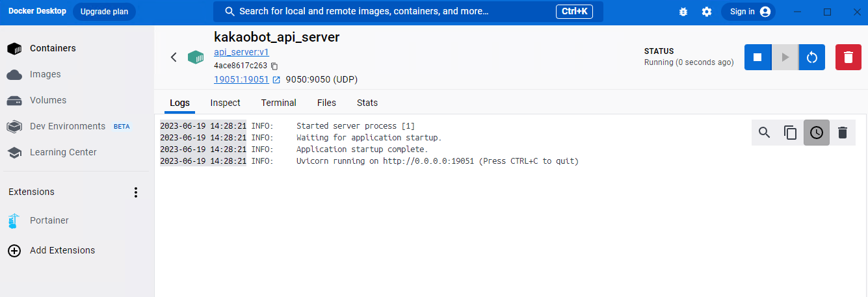Viewport: 868px width, 297px height.
Task: Toggle log timestamps with the clock icon
Action: click(817, 133)
